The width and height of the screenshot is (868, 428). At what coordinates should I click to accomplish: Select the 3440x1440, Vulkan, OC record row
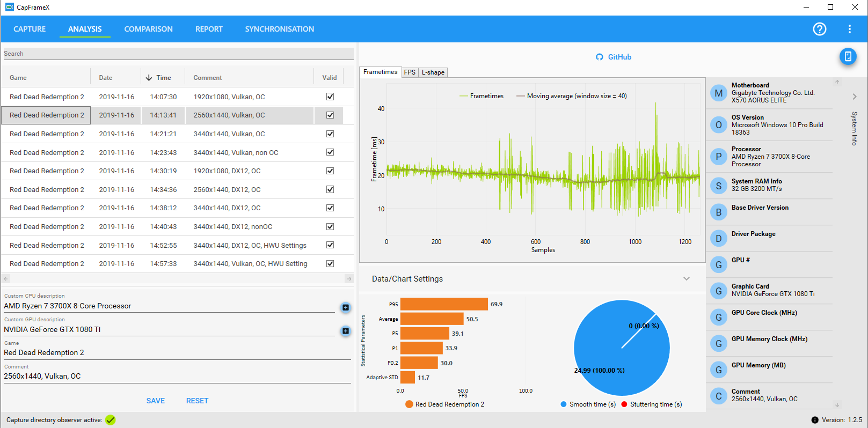coord(177,134)
